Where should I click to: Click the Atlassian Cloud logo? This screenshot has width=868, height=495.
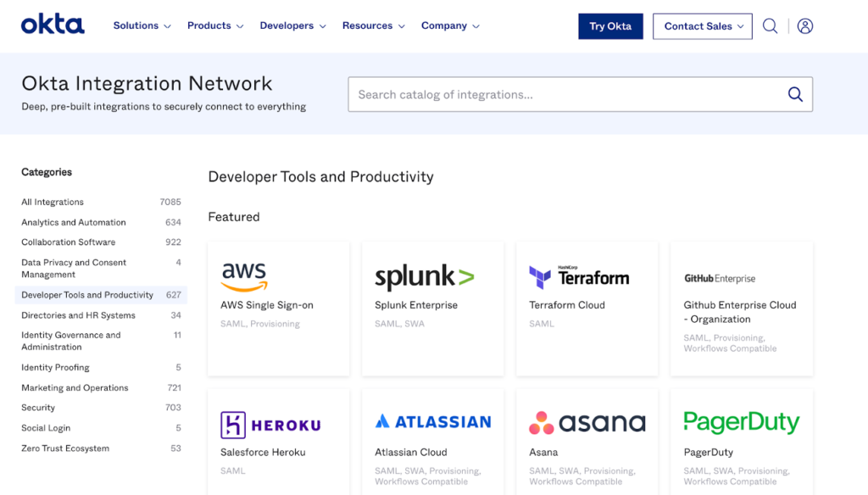432,421
